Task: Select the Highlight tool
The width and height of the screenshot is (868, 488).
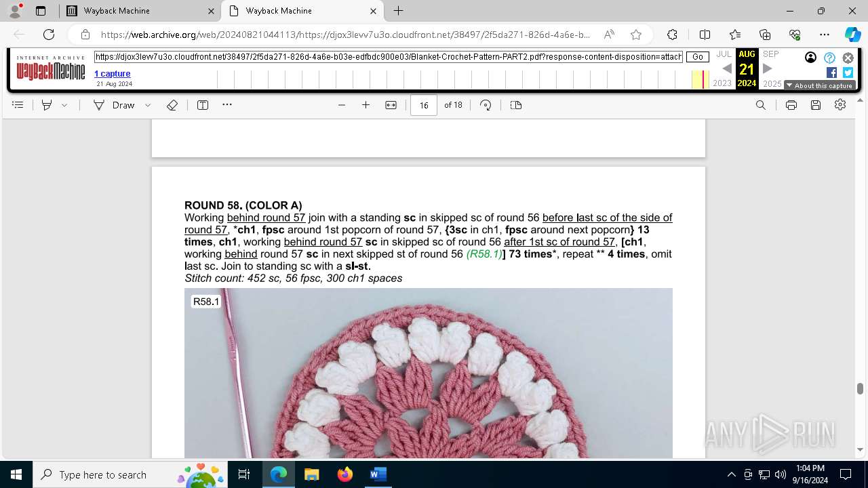Action: [x=47, y=105]
